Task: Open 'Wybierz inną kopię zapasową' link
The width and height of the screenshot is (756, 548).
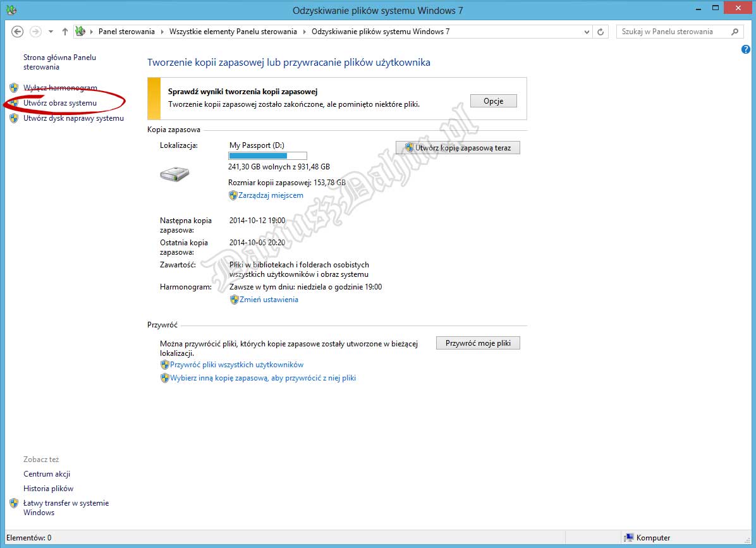Action: click(x=263, y=378)
